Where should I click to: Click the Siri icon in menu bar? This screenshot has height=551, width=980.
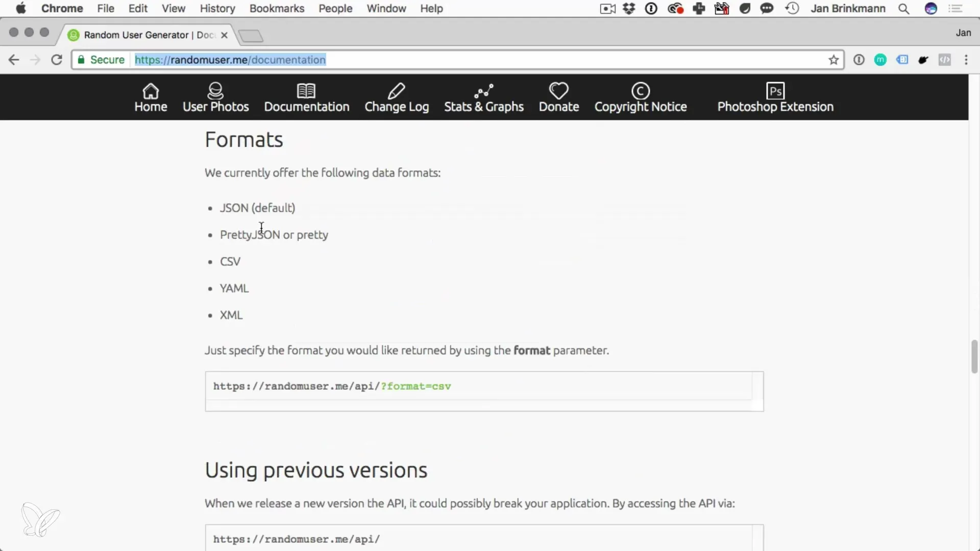click(931, 9)
